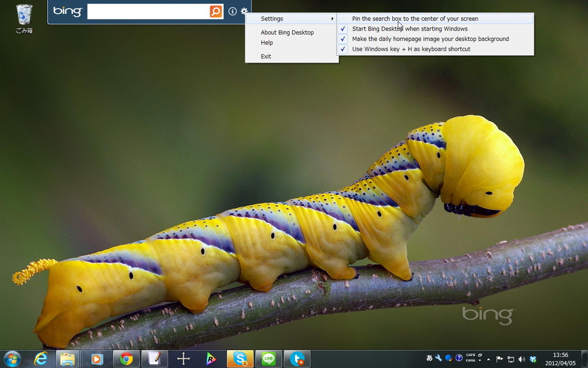Click the network connection tray icon

pos(510,359)
